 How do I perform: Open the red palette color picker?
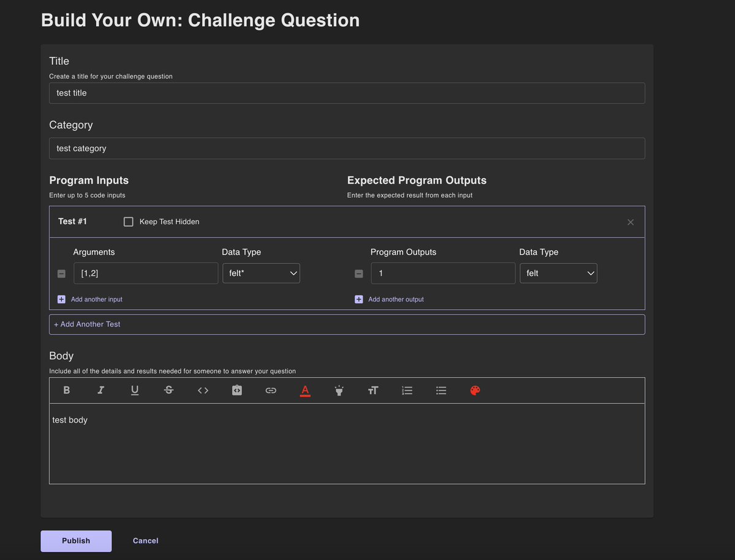click(x=475, y=390)
